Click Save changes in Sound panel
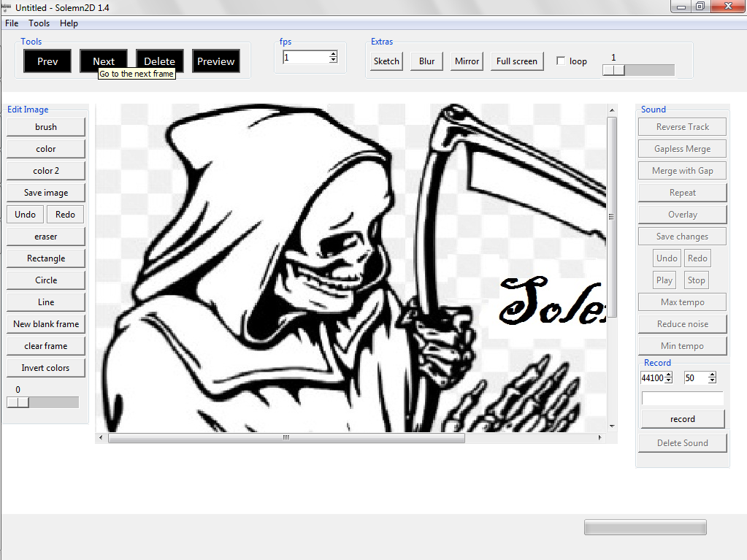This screenshot has width=747, height=560. pos(682,237)
